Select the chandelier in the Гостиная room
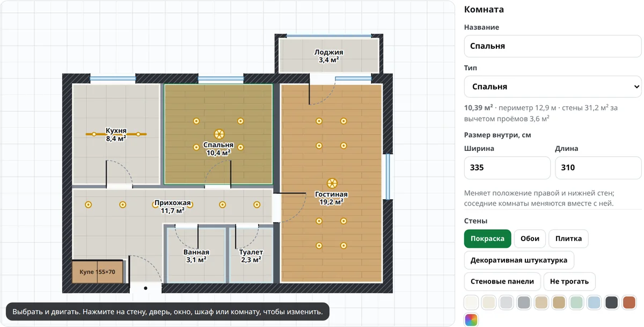Image resolution: width=644 pixels, height=327 pixels. click(x=332, y=183)
